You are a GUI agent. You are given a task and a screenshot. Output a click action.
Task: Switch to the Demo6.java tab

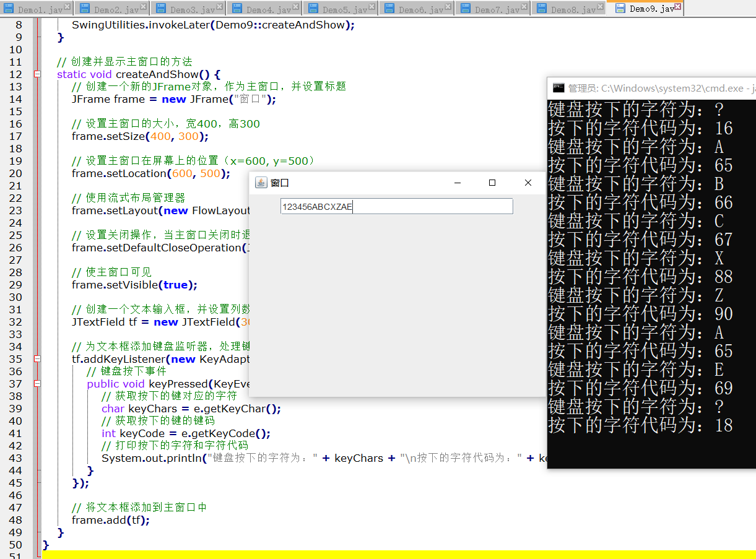tap(420, 9)
